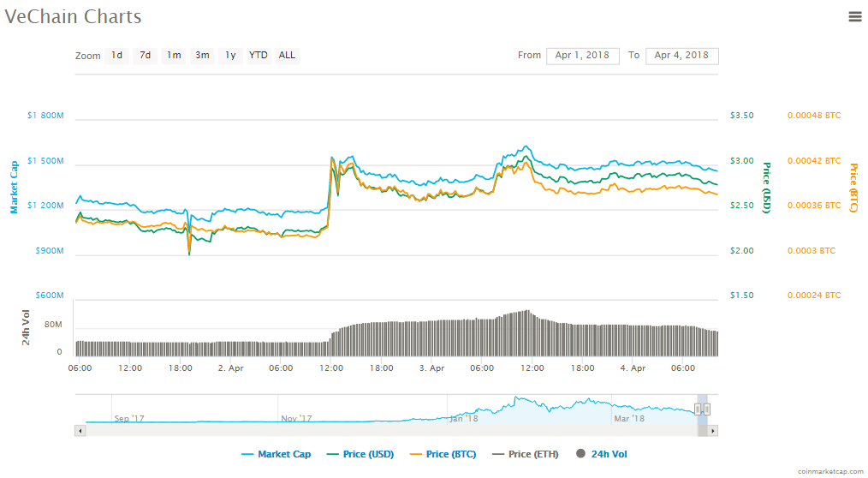868x478 pixels.
Task: Click the 80M volume axis label
Action: click(x=53, y=325)
